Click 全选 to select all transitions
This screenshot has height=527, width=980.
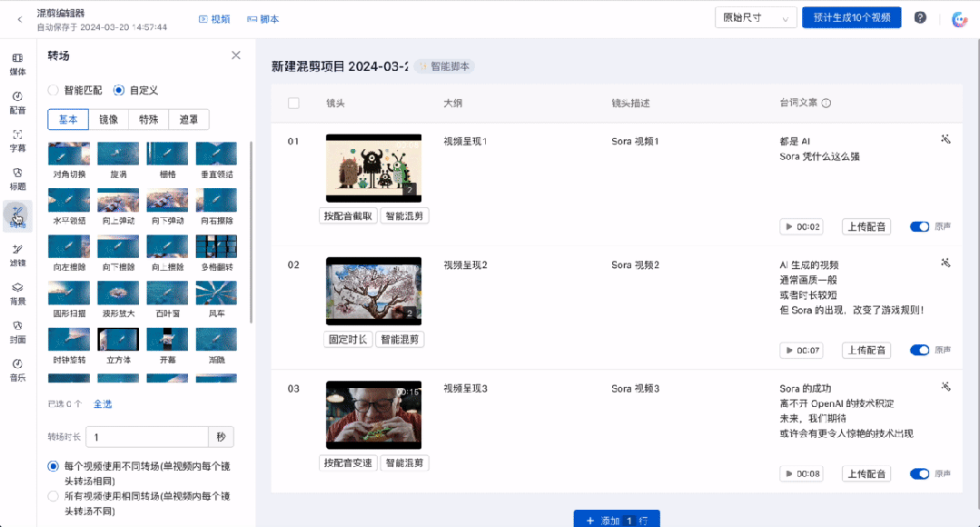(103, 403)
